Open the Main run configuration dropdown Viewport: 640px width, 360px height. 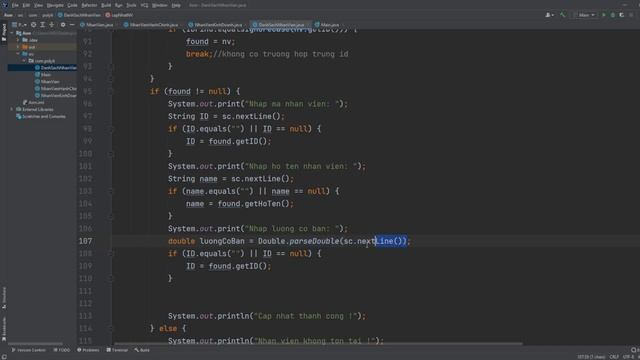click(x=585, y=15)
